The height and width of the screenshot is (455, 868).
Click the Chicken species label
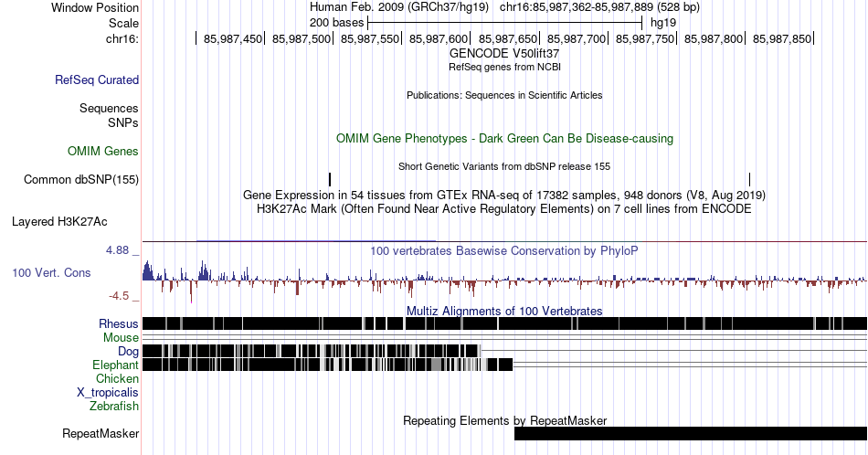117,378
